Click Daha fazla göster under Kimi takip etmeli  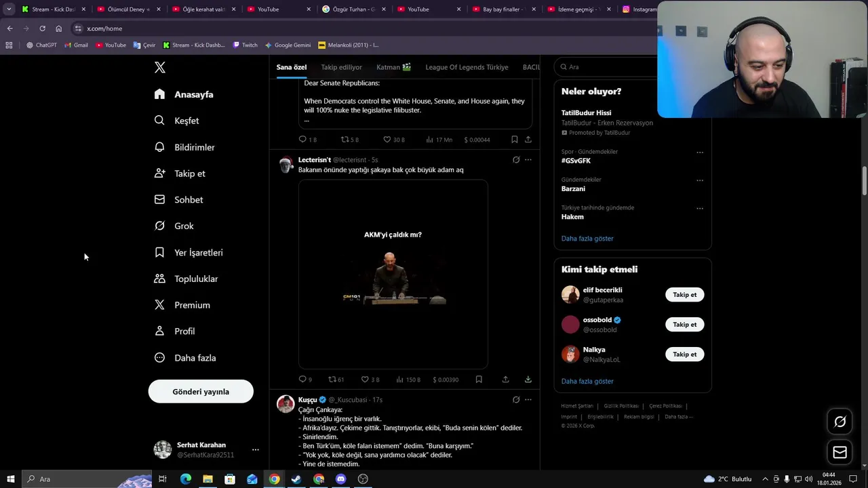(587, 382)
